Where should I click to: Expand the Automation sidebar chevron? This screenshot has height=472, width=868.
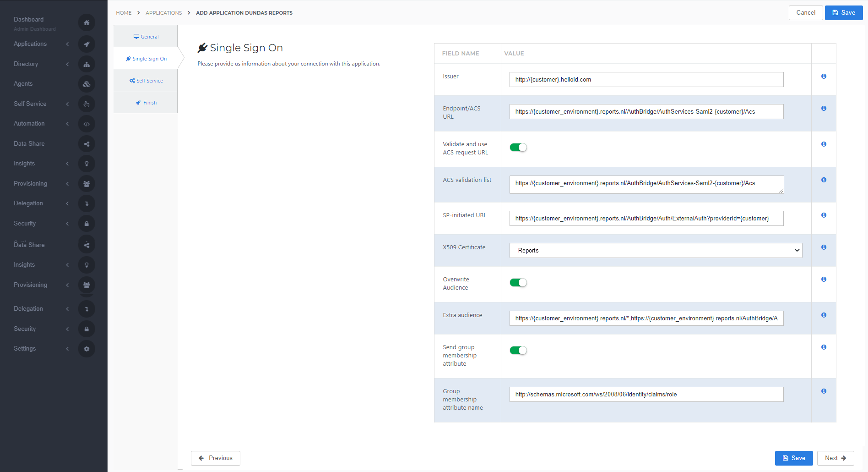67,124
